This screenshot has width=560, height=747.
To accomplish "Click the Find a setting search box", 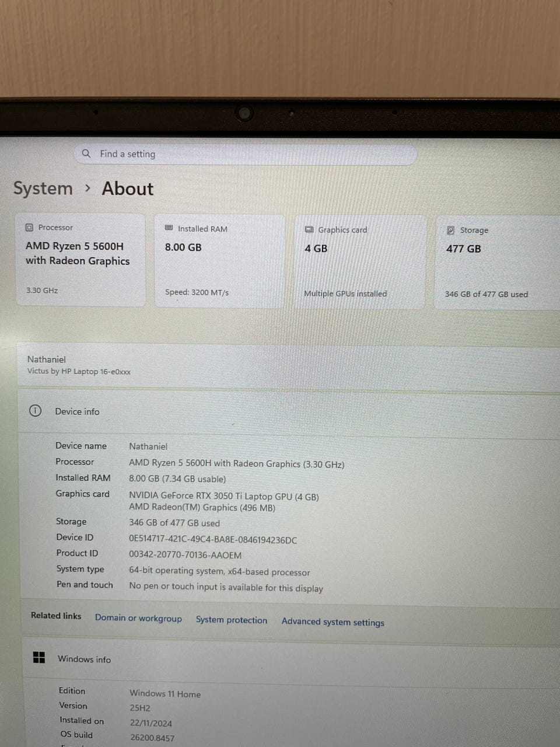I will pyautogui.click(x=245, y=155).
